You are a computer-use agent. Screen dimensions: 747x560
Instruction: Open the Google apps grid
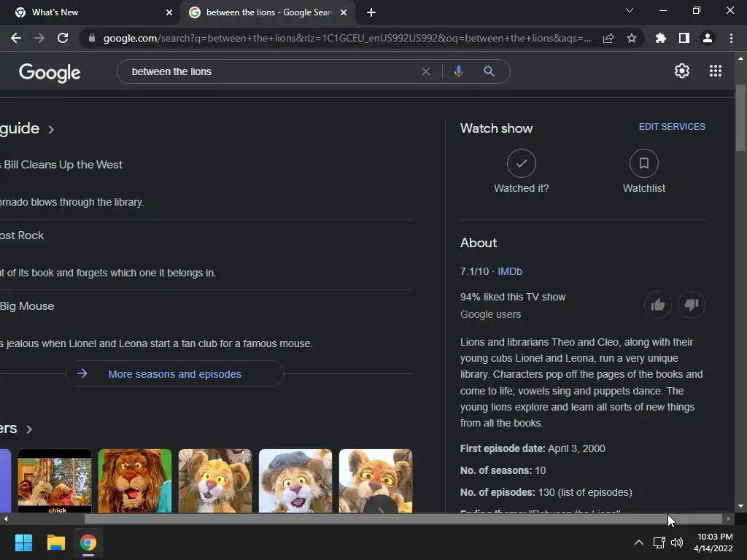(716, 71)
